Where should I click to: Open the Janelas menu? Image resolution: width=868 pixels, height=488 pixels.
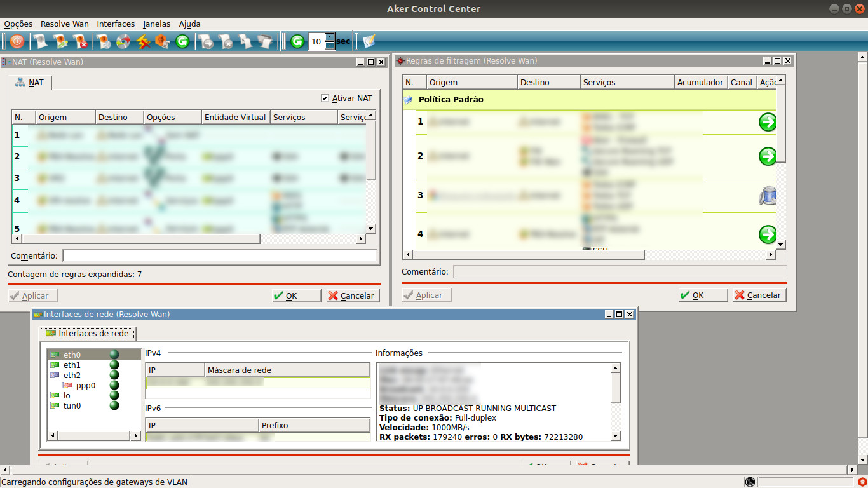coord(156,24)
